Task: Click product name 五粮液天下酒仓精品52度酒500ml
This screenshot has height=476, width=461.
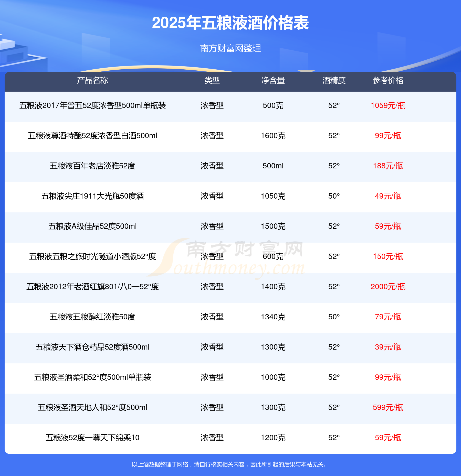Action: pos(92,347)
